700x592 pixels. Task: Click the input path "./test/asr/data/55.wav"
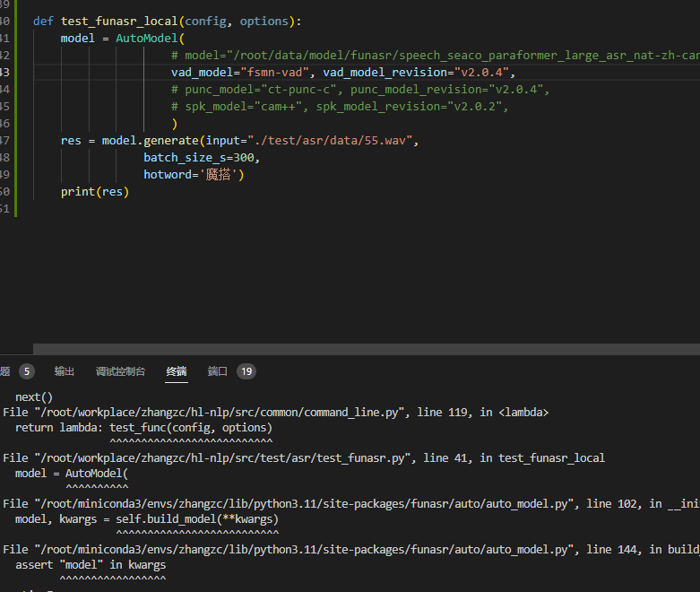[x=330, y=141]
